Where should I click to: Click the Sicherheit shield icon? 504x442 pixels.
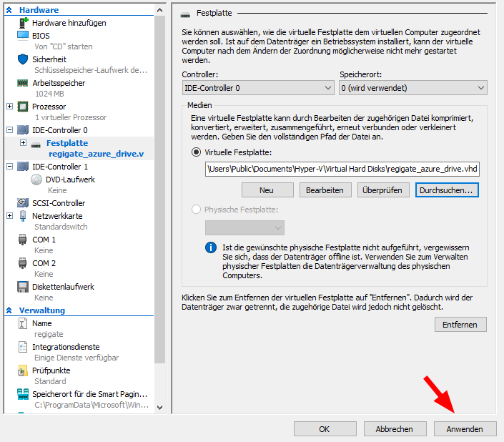point(23,59)
